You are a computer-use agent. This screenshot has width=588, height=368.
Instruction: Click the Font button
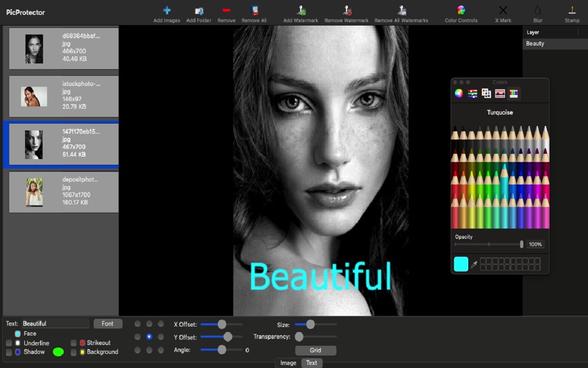[107, 324]
